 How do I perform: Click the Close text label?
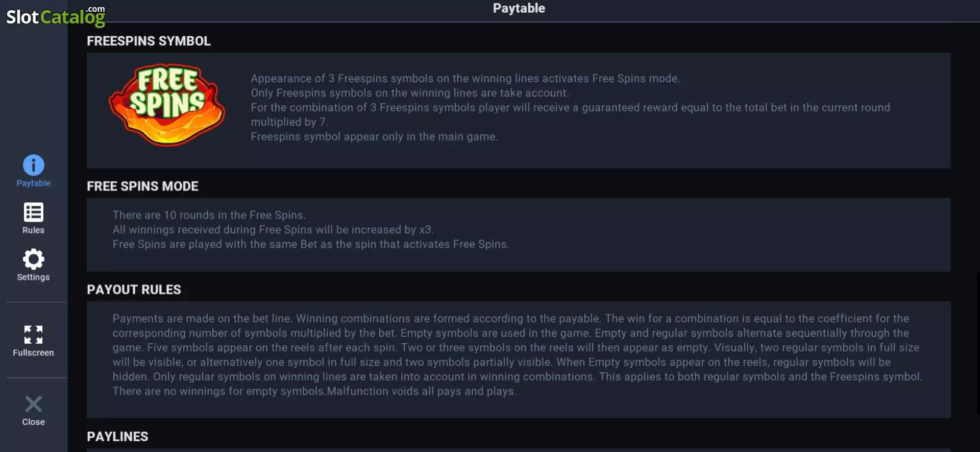[34, 422]
